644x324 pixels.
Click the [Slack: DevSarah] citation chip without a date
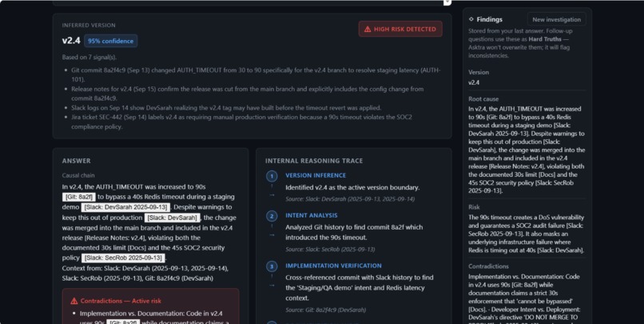pos(172,218)
